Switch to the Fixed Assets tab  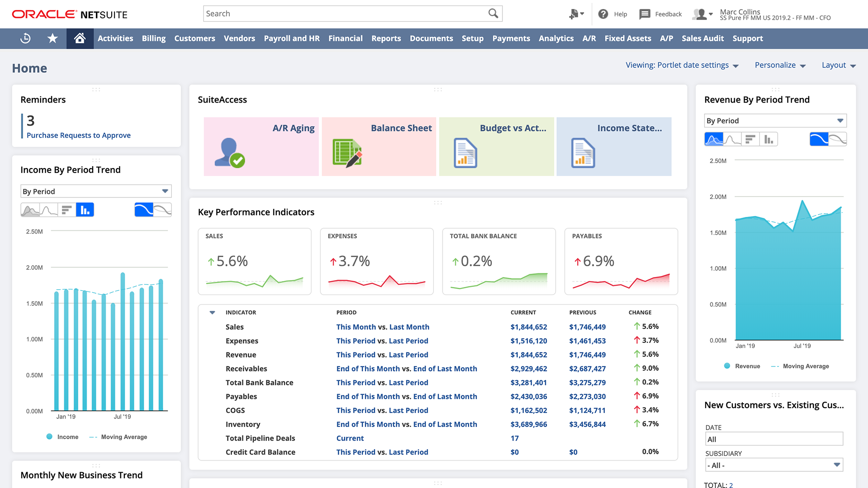[627, 38]
